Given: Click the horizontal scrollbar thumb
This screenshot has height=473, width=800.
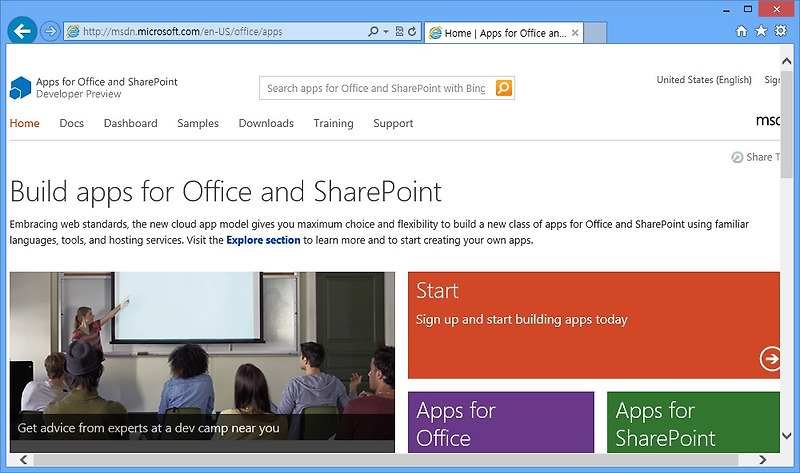Looking at the screenshot, I should pos(386,460).
